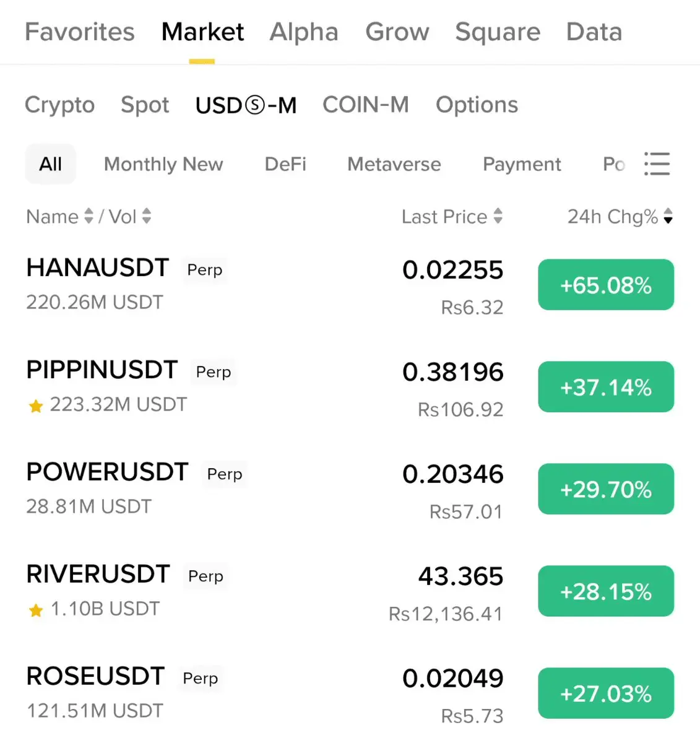Click ROSEUSDT +27.03% change button
700x743 pixels.
tap(605, 693)
